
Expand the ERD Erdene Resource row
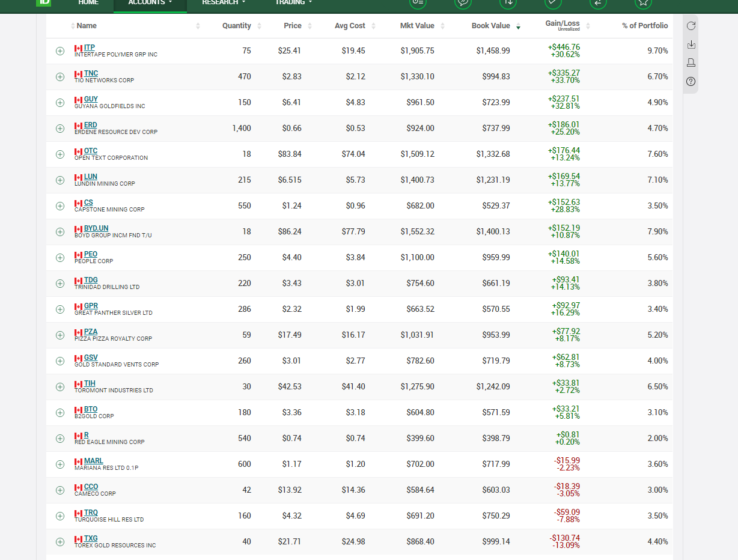point(60,129)
